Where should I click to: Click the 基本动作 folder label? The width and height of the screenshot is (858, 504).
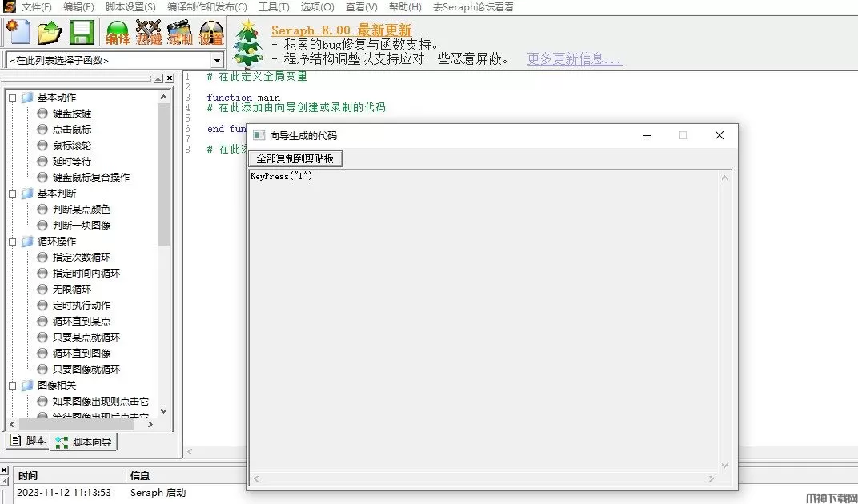57,98
